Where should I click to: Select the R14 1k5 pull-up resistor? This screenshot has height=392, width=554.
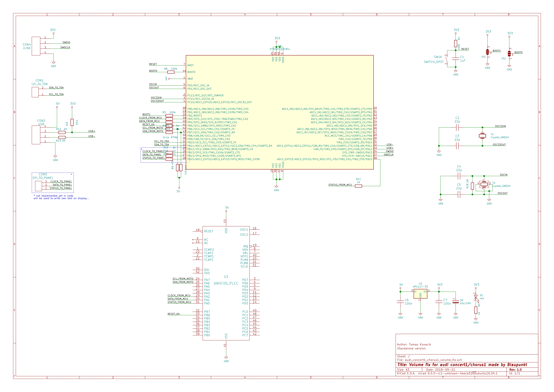point(72,122)
